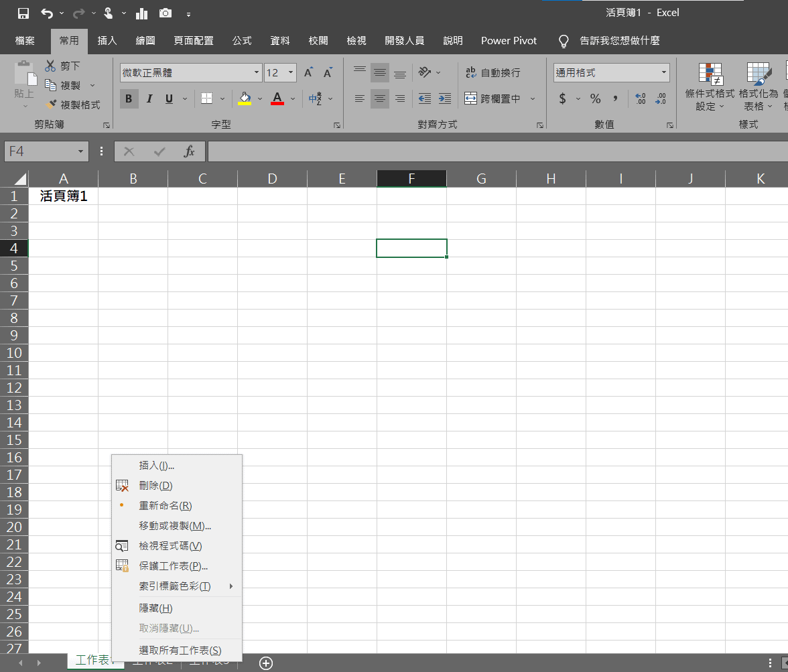
Task: Click the increase decimal icon
Action: (641, 98)
